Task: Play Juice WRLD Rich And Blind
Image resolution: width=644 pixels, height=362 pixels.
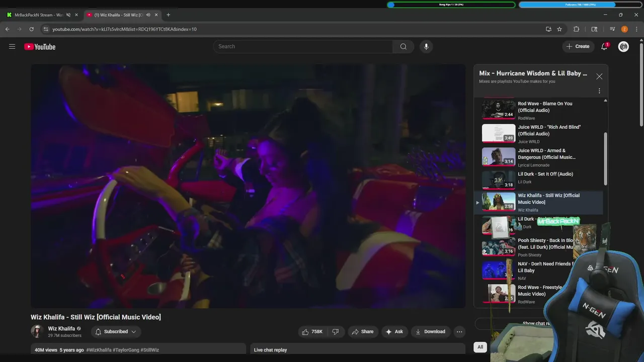Action: [x=541, y=134]
